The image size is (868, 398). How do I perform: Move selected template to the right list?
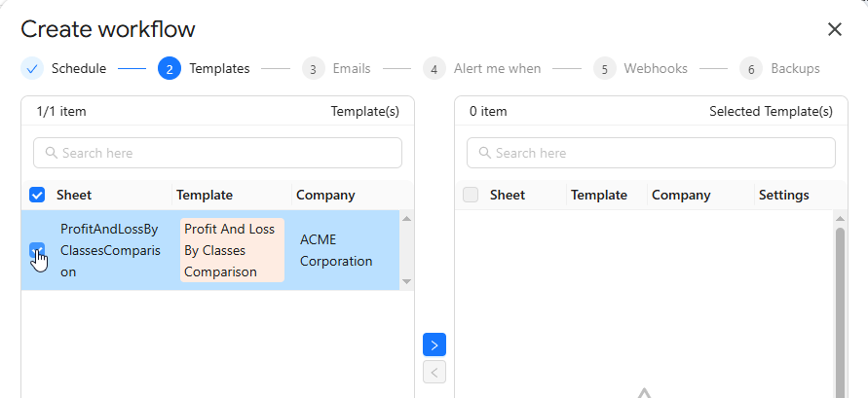coord(434,344)
